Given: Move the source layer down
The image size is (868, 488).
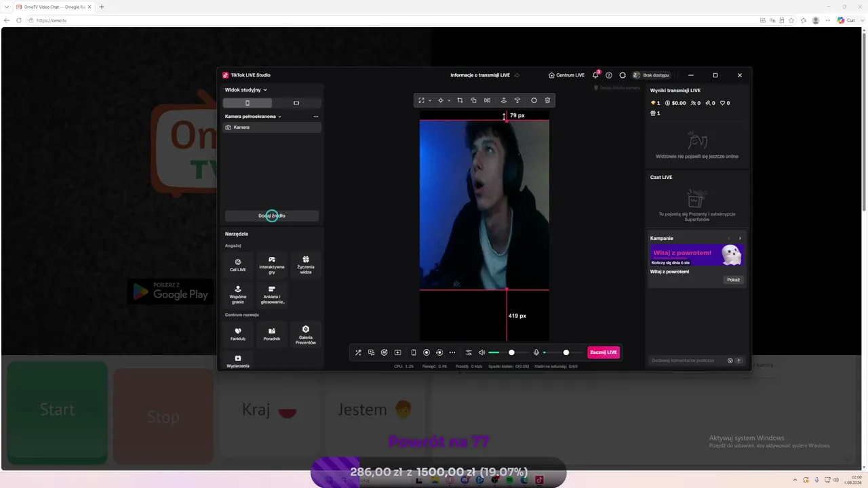Looking at the screenshot, I should (517, 100).
